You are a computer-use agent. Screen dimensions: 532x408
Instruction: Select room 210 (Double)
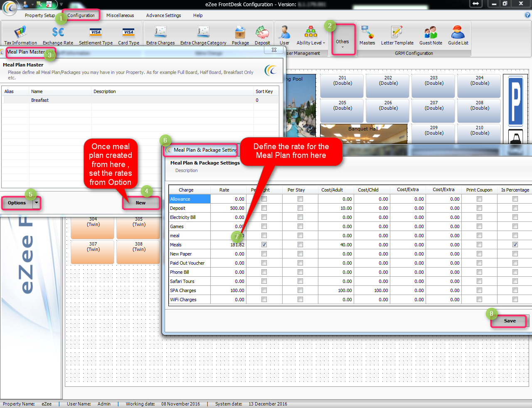479,133
